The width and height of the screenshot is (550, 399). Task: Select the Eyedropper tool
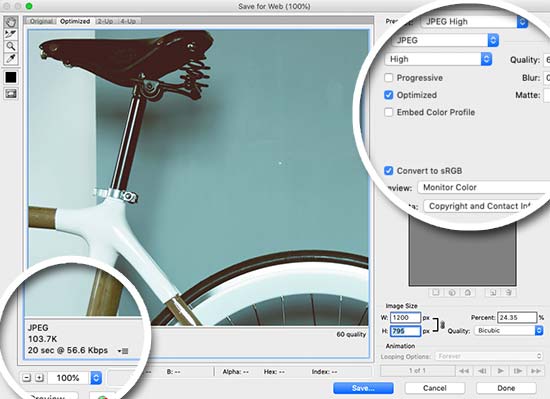tap(11, 59)
